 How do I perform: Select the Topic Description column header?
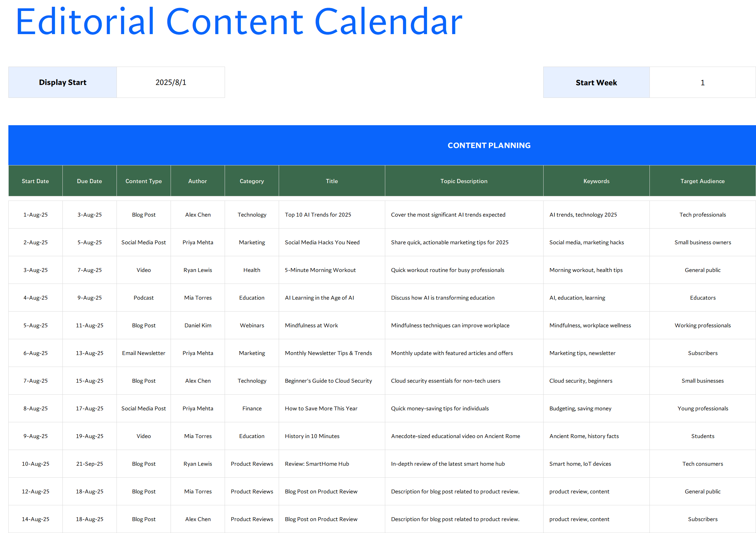[464, 181]
